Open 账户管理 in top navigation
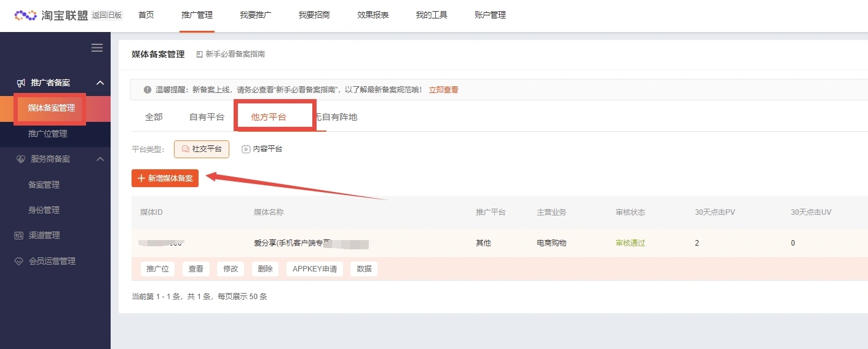 pos(491,15)
